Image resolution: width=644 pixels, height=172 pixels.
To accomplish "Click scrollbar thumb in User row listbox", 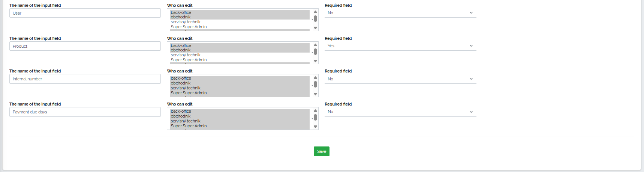I will (x=315, y=19).
